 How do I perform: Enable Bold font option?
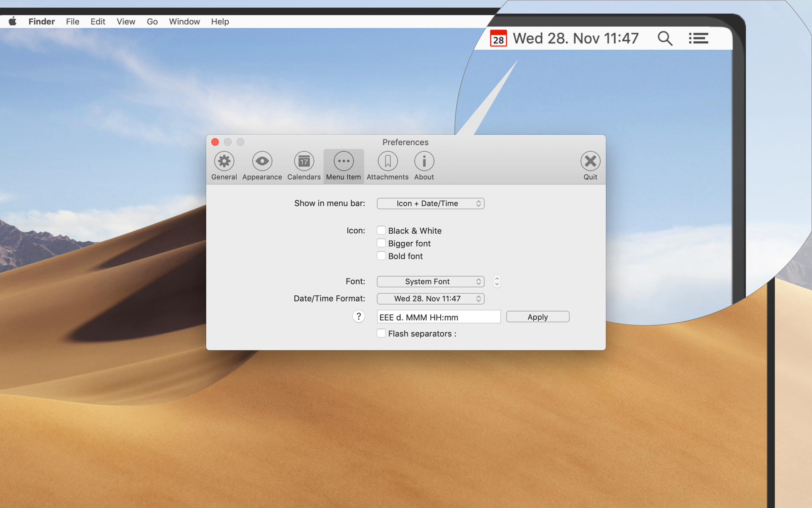point(381,256)
